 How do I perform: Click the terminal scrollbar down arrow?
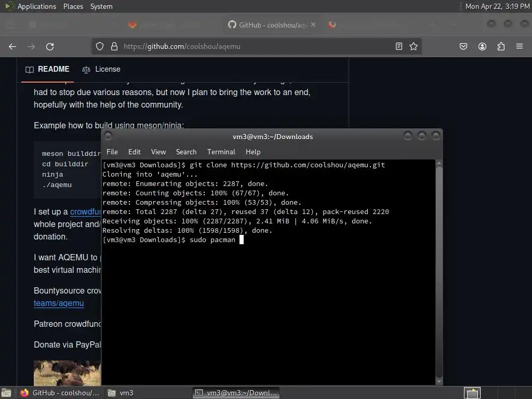438,382
